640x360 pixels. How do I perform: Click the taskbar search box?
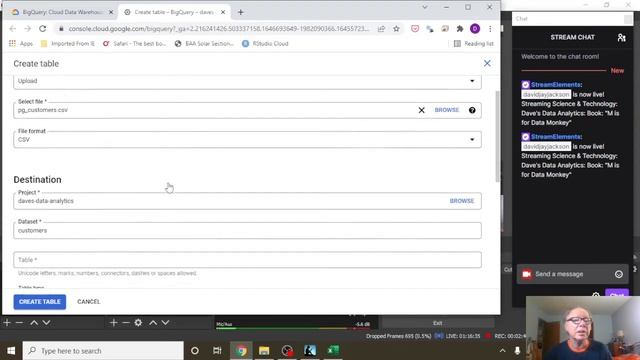(103, 351)
